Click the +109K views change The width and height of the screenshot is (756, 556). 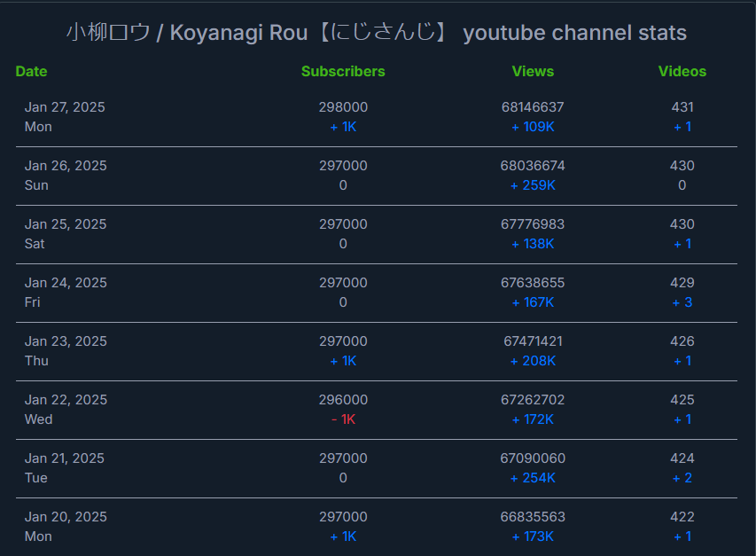(x=533, y=127)
